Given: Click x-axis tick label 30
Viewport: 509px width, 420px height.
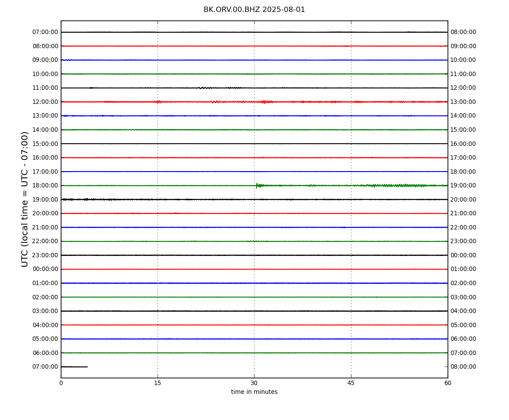Looking at the screenshot, I should click(254, 383).
